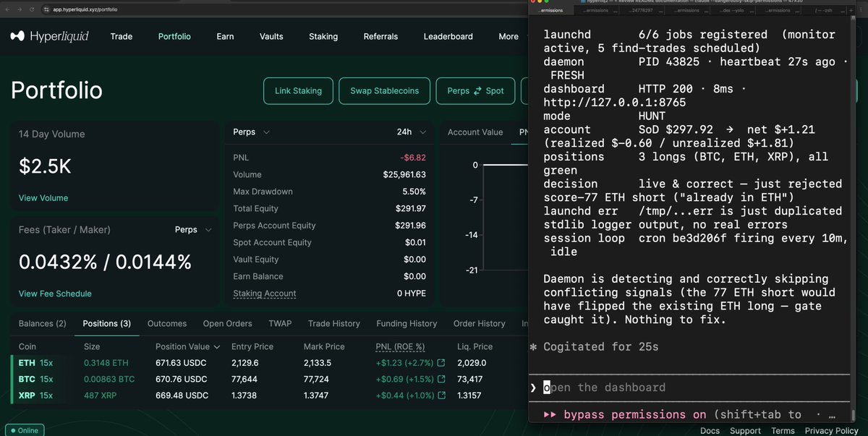Viewport: 868px width, 436px height.
Task: Click the terminal prompt input line
Action: coord(689,388)
